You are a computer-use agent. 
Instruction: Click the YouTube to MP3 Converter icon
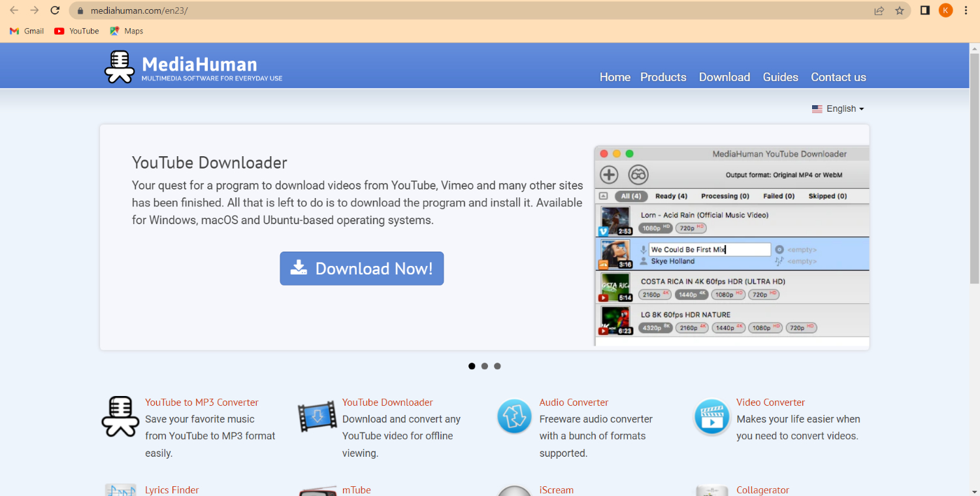120,416
